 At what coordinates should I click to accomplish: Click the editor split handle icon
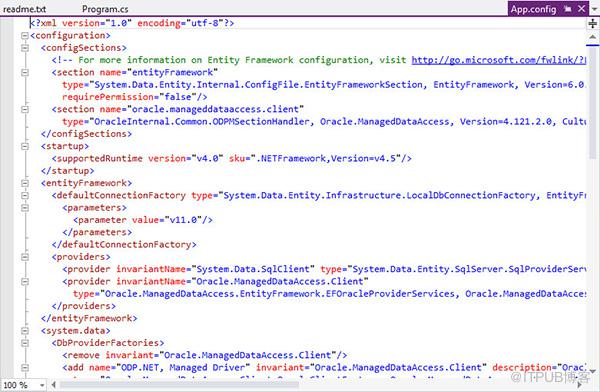pos(592,24)
